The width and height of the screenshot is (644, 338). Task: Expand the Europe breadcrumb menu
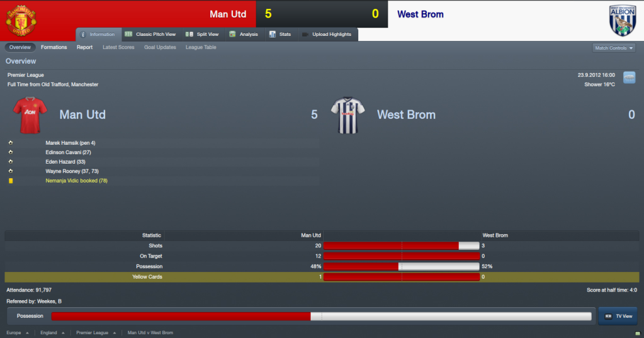pos(18,333)
